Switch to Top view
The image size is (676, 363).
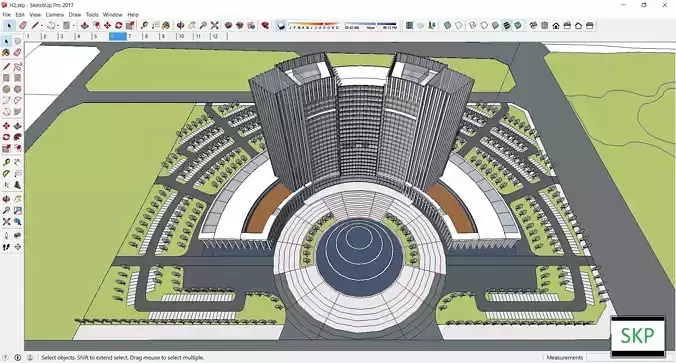545,25
